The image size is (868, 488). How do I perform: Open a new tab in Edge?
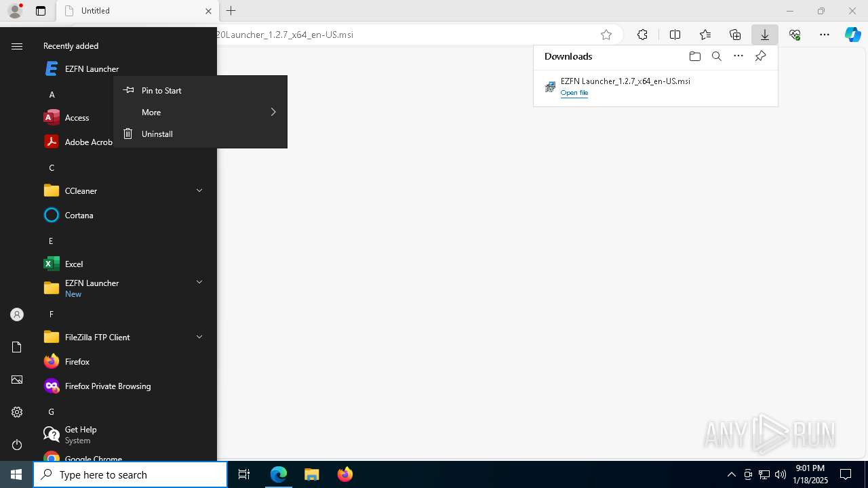(x=231, y=11)
